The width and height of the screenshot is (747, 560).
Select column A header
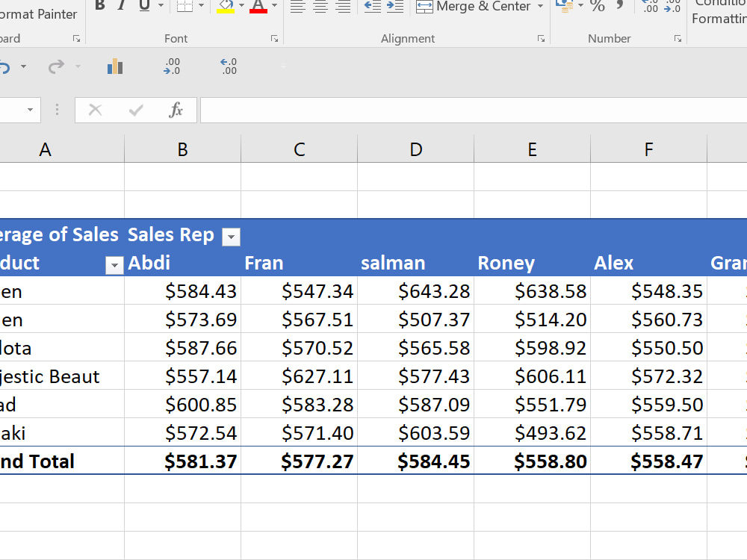(x=62, y=149)
